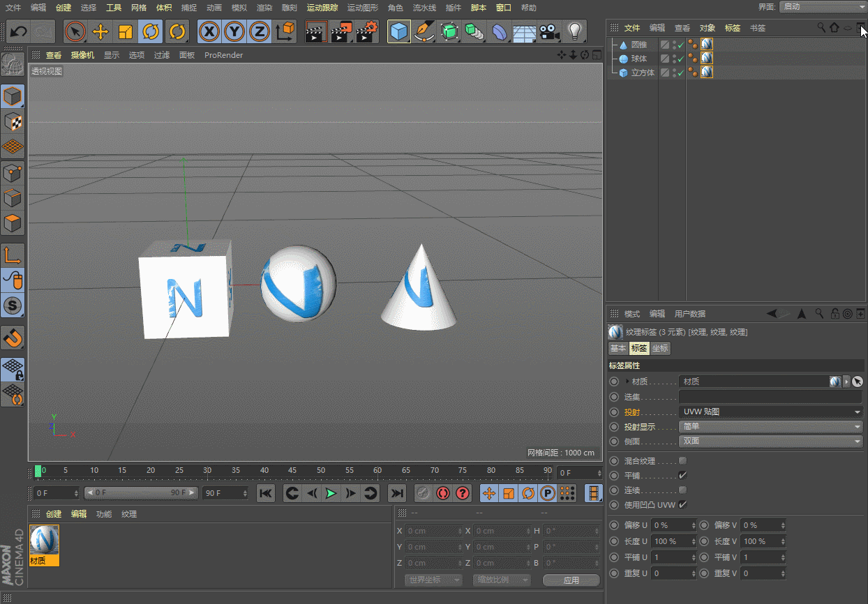
Task: Click the 应用 button
Action: [x=571, y=580]
